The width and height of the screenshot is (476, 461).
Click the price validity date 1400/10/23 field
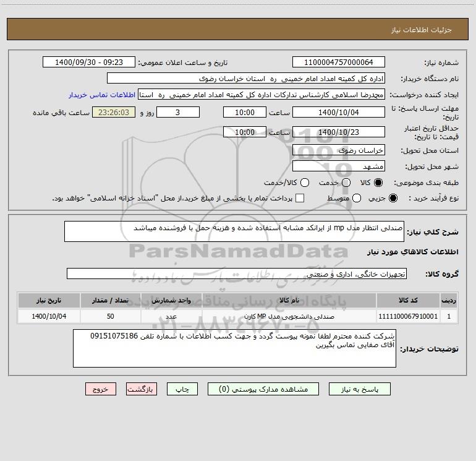point(339,132)
